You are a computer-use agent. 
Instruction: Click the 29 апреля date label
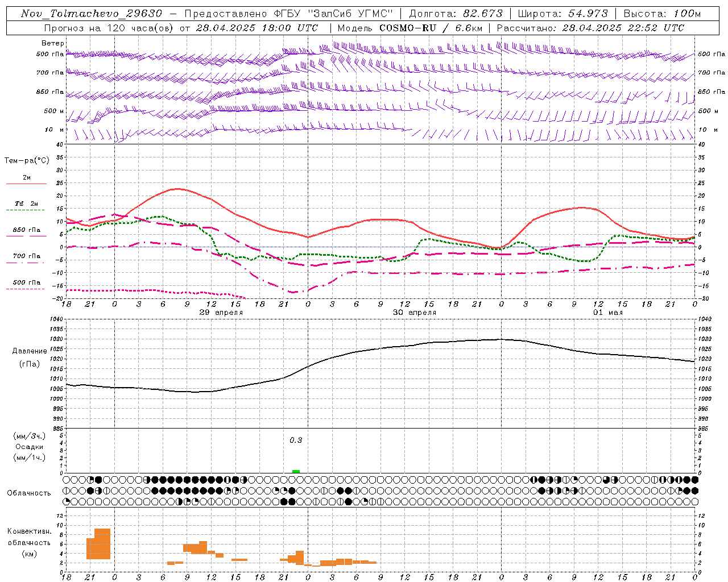pos(221,313)
